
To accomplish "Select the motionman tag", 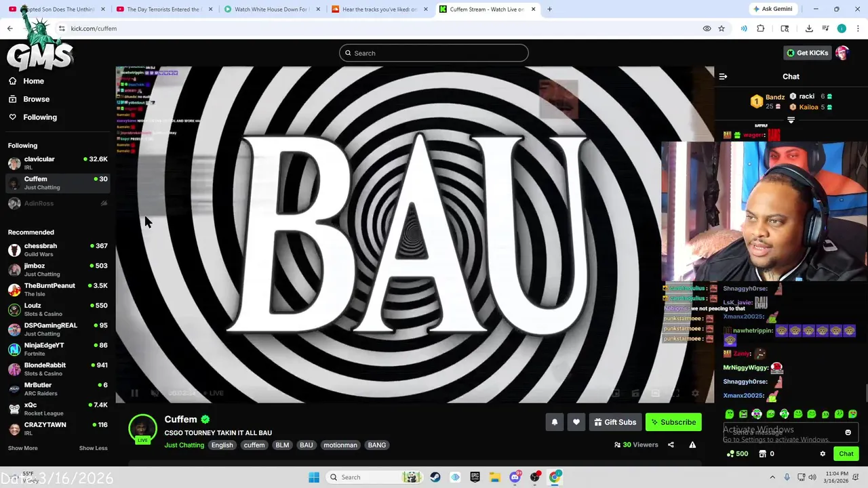I will tap(340, 445).
